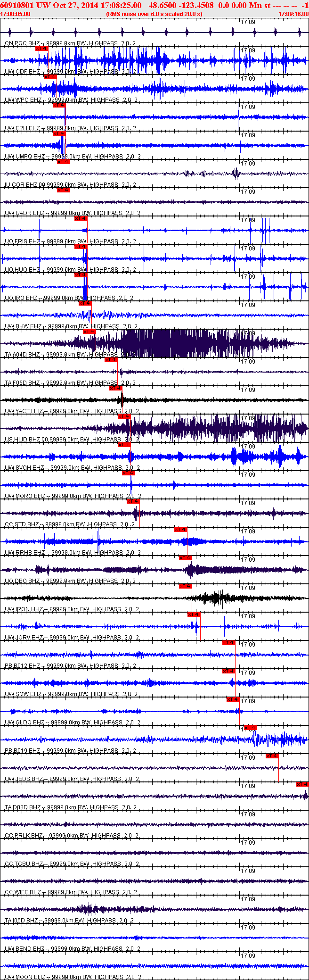Select the red pick flag on UW IRON trace
The image size is (309, 980).
click(185, 586)
